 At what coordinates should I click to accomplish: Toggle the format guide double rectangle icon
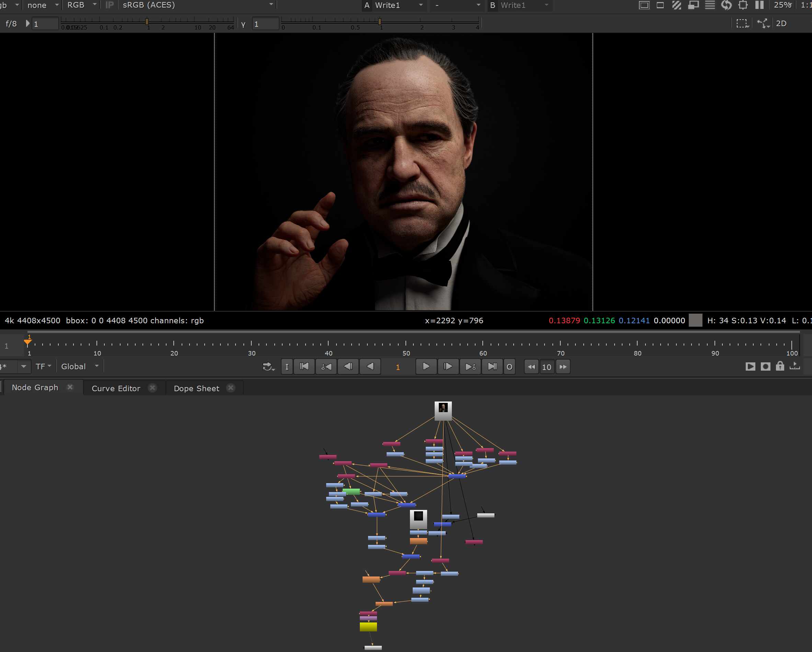click(644, 5)
